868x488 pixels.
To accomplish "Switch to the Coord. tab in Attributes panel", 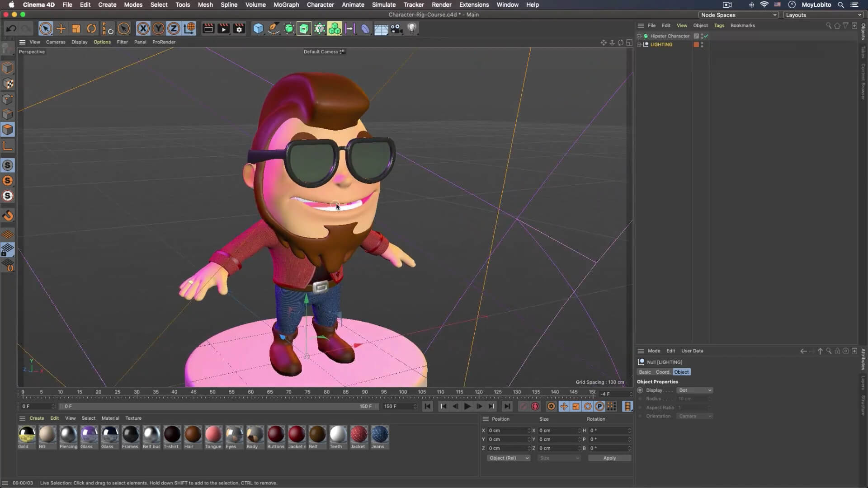I will pos(663,372).
